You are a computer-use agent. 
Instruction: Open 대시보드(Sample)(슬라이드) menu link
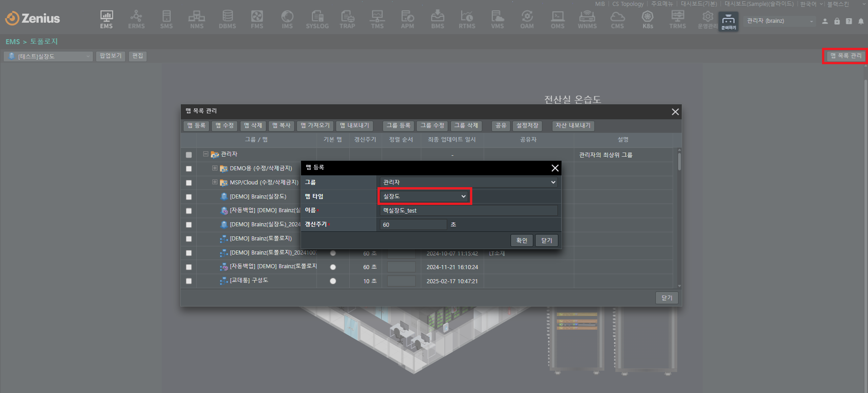(x=759, y=4)
